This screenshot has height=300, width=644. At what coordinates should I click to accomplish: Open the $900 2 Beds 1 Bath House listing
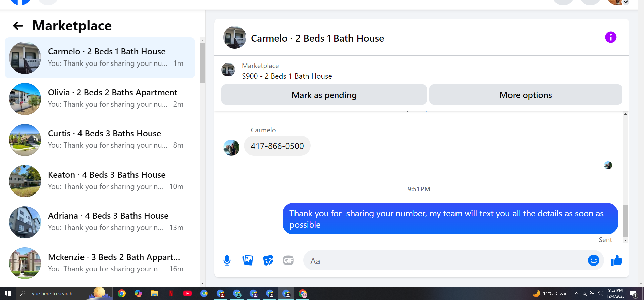coord(287,76)
